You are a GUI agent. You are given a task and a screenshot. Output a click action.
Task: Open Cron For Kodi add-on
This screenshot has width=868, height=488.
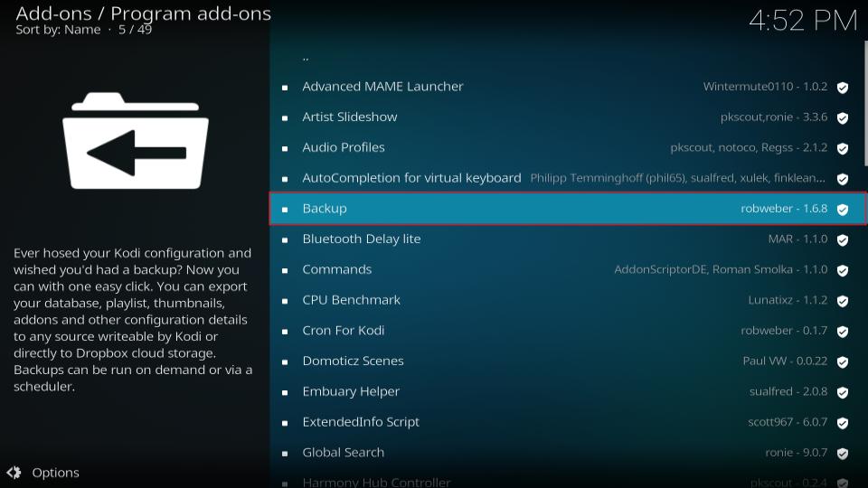pyautogui.click(x=569, y=331)
